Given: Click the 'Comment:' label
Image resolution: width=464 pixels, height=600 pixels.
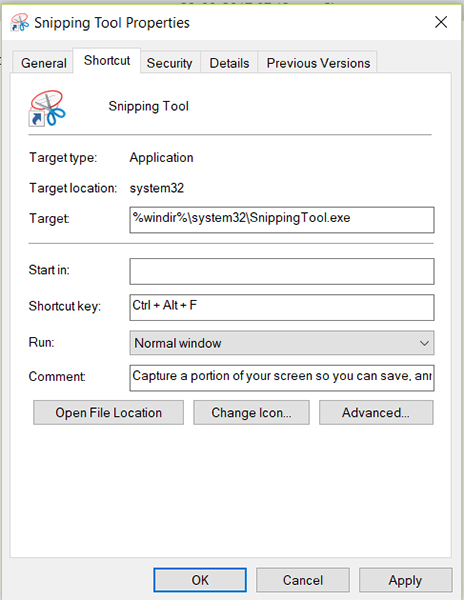Looking at the screenshot, I should click(x=57, y=377).
